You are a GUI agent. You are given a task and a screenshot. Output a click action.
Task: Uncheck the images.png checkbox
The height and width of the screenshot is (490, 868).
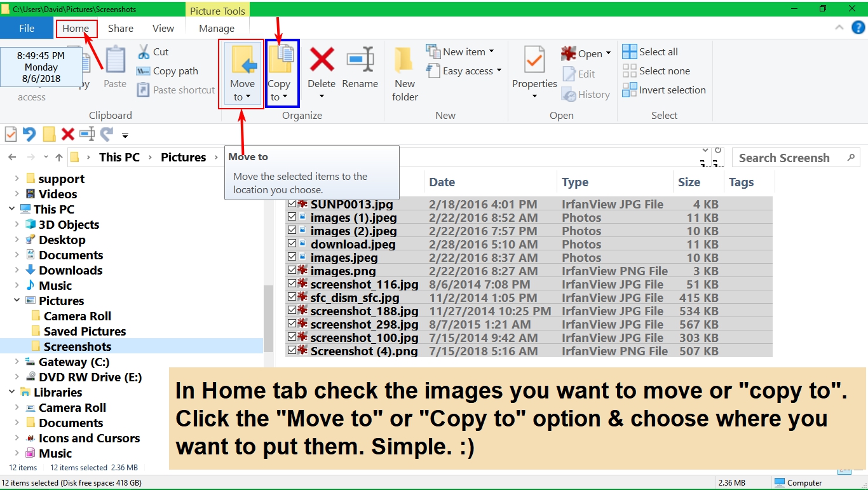click(292, 271)
